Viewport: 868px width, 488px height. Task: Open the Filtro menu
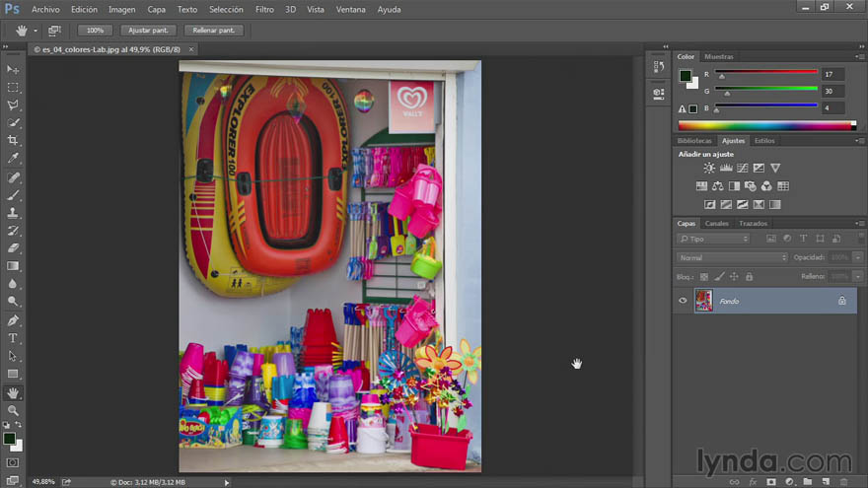click(264, 10)
